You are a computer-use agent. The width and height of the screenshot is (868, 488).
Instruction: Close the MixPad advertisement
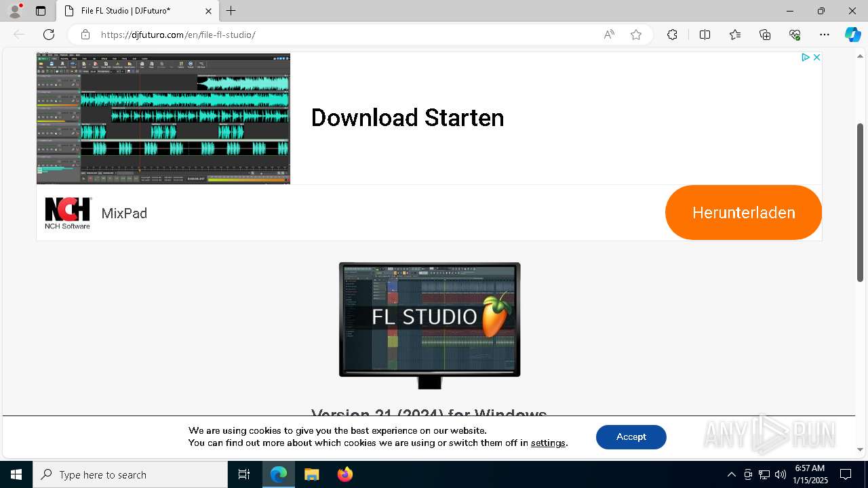pyautogui.click(x=817, y=58)
